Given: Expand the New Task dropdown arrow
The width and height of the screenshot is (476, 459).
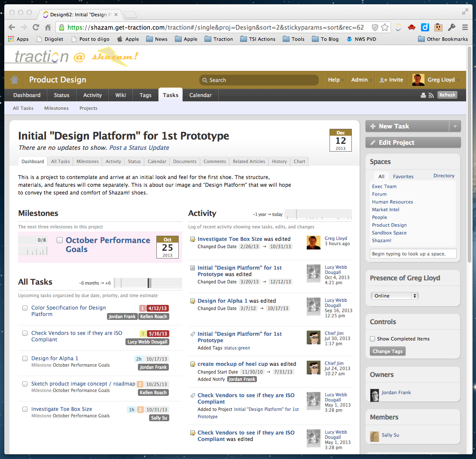Looking at the screenshot, I should (x=455, y=126).
